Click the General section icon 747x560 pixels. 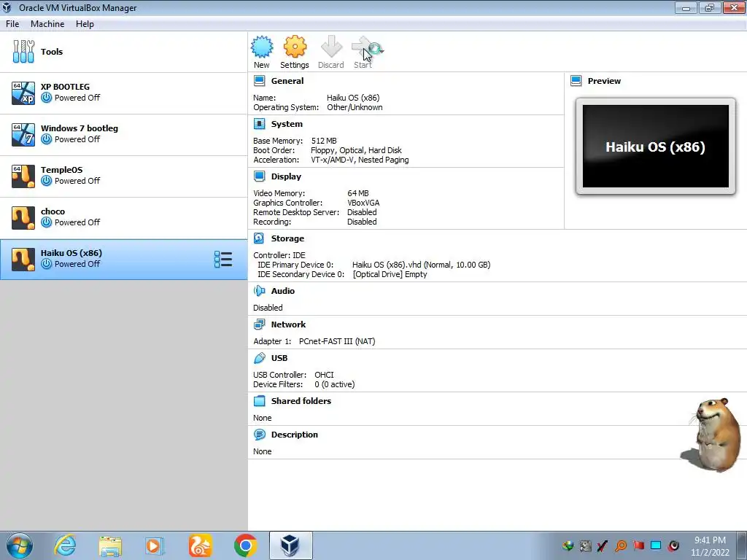[x=259, y=81]
